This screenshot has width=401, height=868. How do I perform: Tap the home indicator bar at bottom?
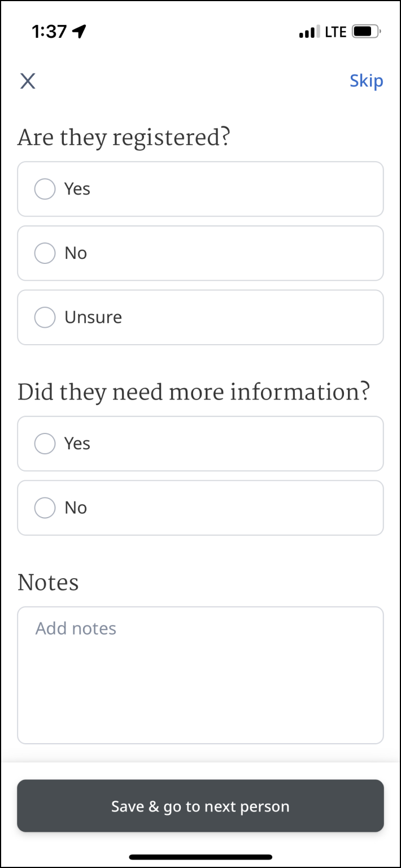(x=200, y=857)
